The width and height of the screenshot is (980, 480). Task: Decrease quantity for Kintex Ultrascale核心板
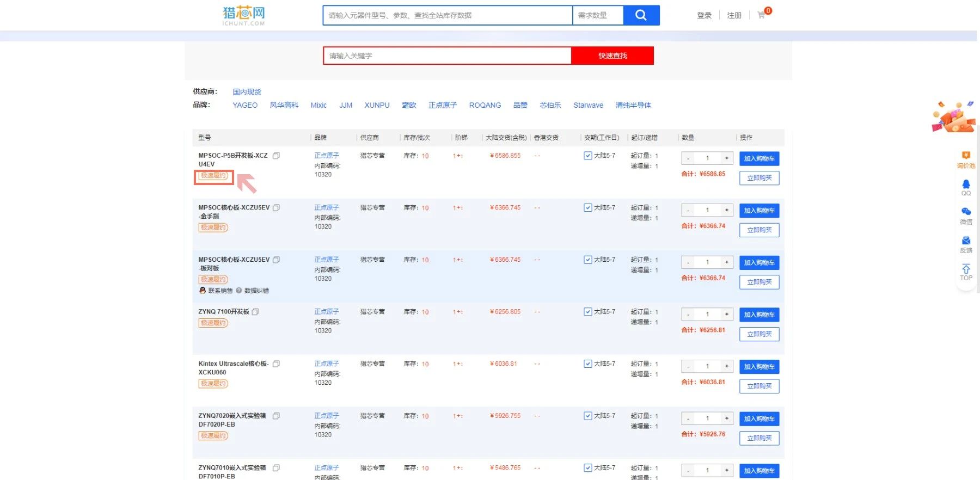pos(688,366)
